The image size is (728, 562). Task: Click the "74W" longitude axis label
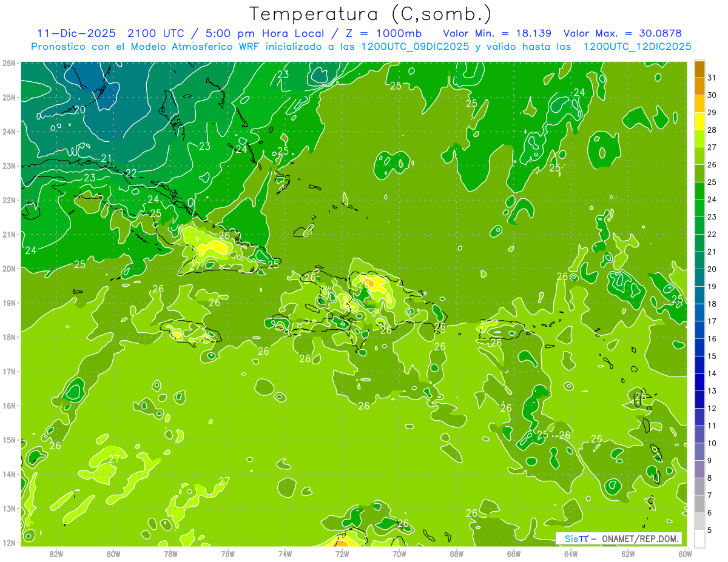285,554
